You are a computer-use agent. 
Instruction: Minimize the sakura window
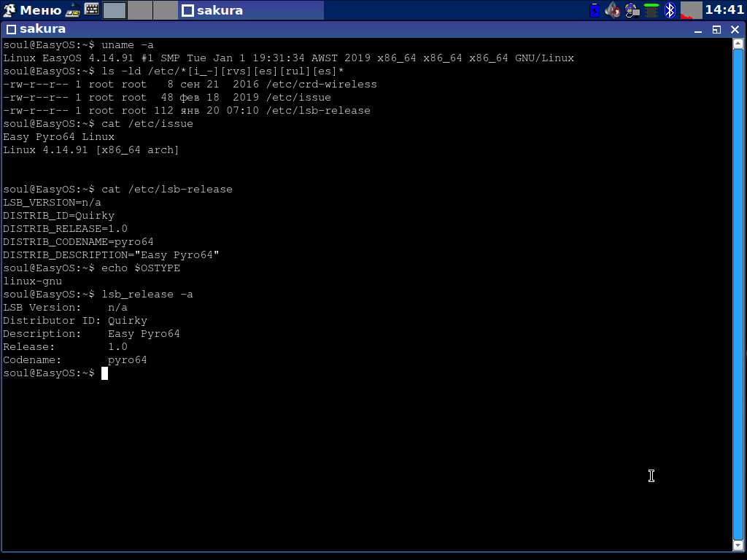(698, 29)
